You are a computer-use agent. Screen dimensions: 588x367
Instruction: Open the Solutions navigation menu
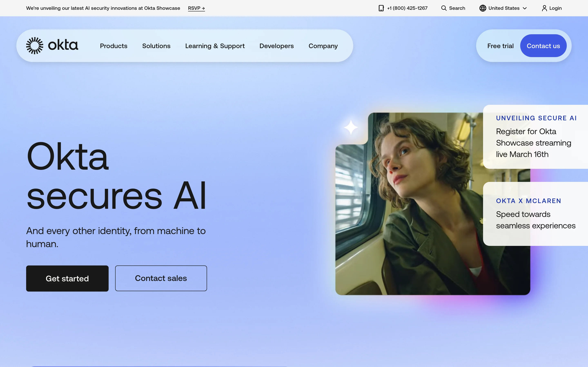coord(156,46)
